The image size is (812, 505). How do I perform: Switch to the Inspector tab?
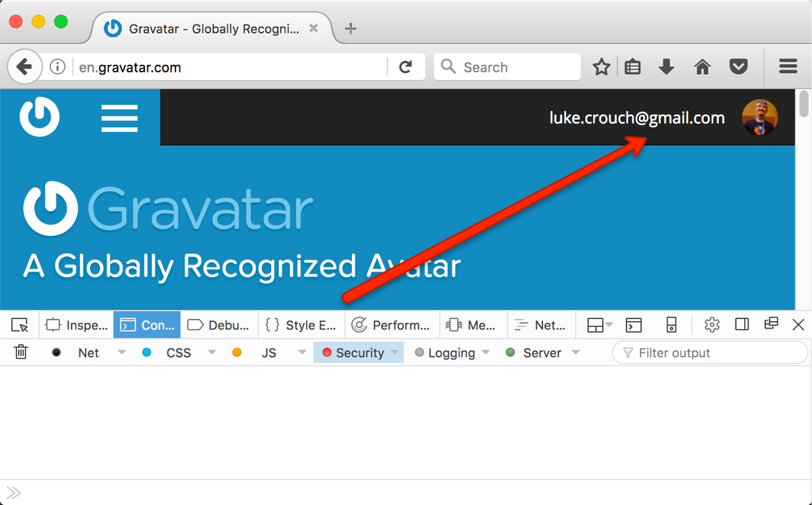(77, 325)
